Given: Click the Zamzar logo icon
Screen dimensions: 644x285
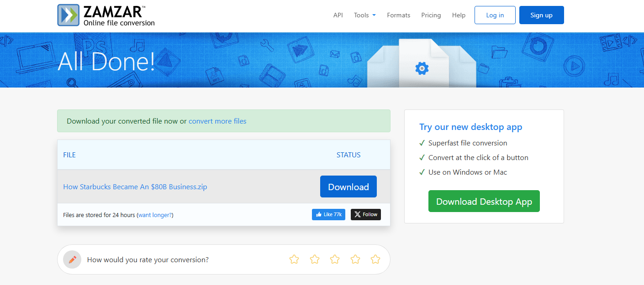Looking at the screenshot, I should tap(69, 15).
